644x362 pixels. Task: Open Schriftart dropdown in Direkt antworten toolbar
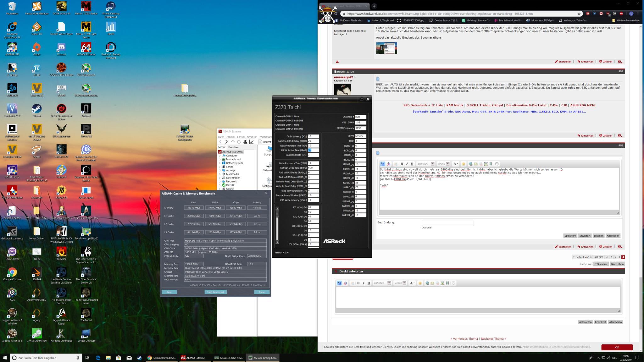point(382,283)
